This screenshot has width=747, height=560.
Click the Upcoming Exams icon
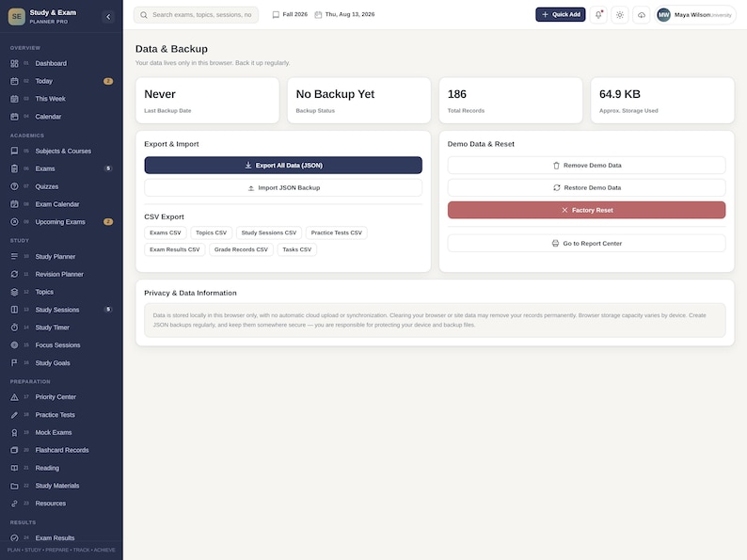(14, 221)
